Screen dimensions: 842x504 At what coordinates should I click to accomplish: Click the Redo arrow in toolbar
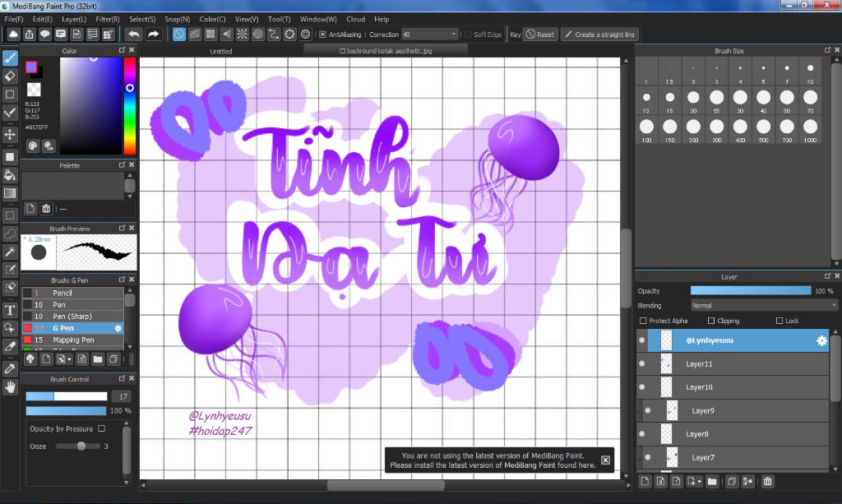154,35
